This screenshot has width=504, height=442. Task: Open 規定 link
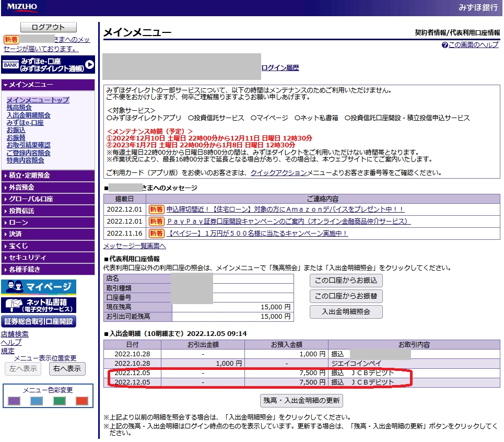(8, 351)
